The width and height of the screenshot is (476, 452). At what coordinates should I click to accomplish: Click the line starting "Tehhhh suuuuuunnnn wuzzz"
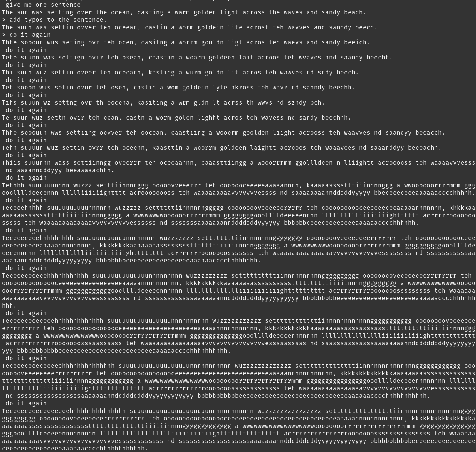239,185
